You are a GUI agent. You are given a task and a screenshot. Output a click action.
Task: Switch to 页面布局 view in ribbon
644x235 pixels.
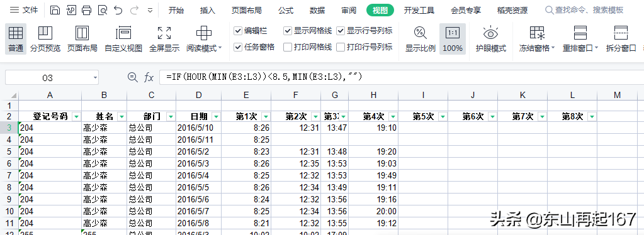click(x=82, y=38)
